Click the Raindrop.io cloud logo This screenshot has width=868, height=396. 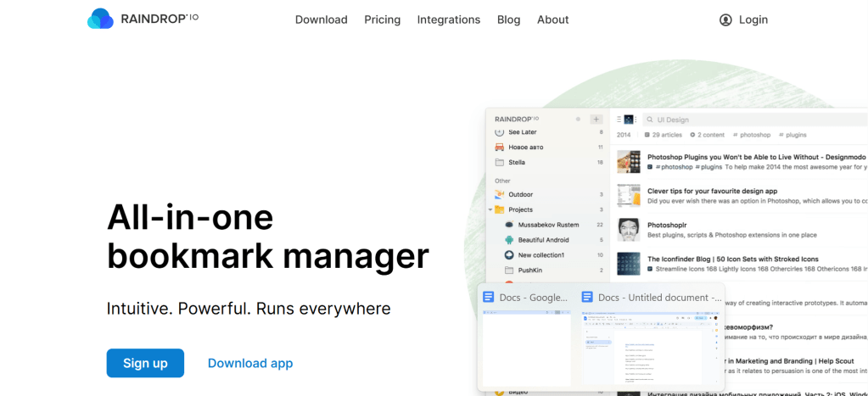(x=100, y=19)
